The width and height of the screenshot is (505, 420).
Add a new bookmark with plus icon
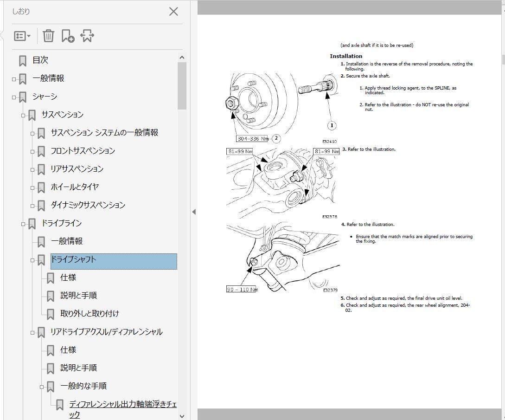pos(68,36)
